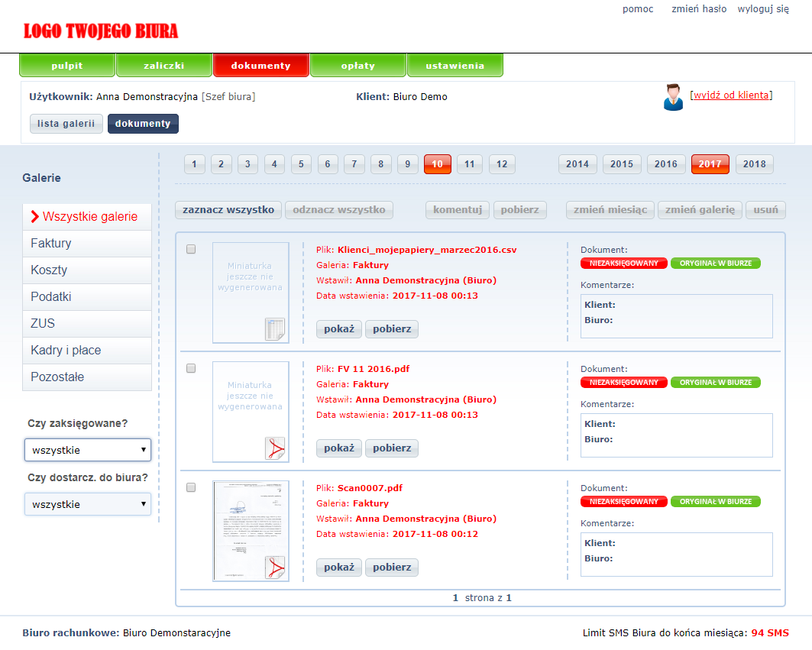Open the zaliczki tab

164,66
